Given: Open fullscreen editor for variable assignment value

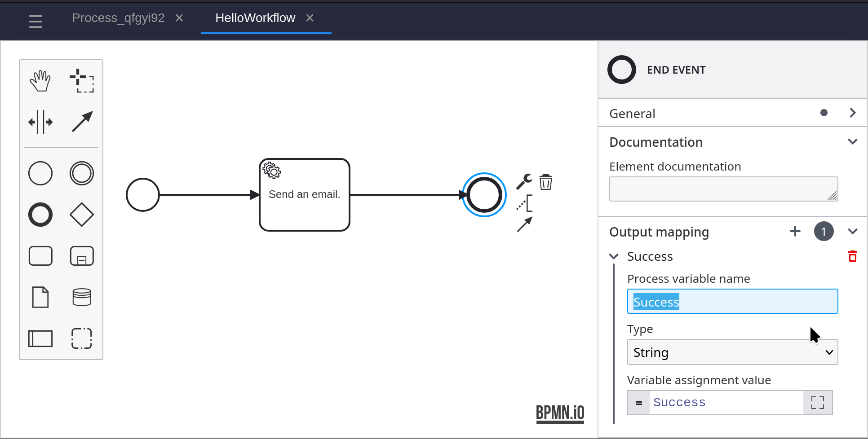Looking at the screenshot, I should (x=818, y=403).
